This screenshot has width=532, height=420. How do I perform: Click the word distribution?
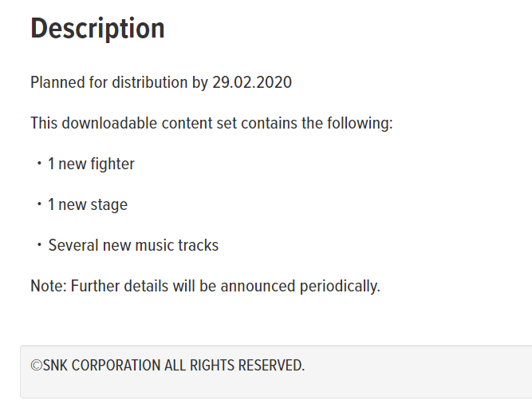150,83
